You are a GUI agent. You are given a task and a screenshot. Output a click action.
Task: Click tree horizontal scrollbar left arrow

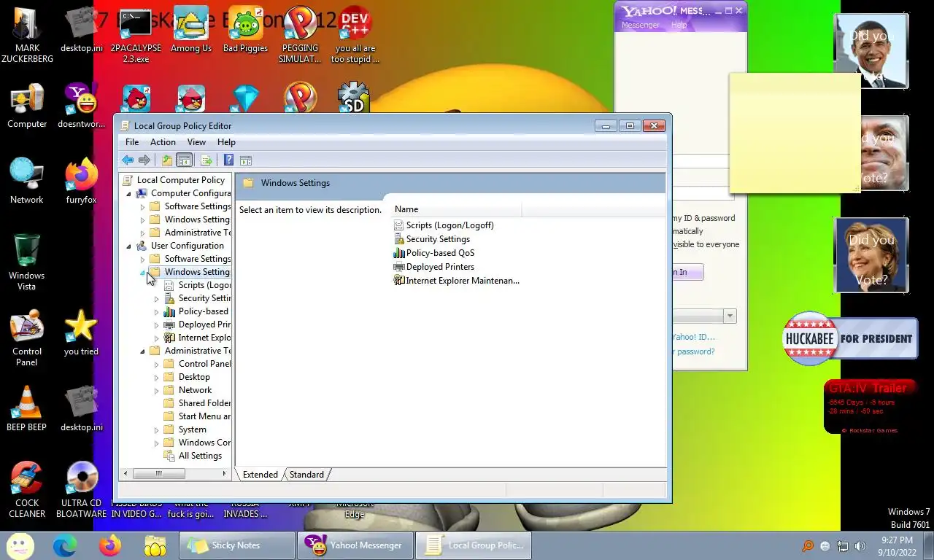click(126, 474)
